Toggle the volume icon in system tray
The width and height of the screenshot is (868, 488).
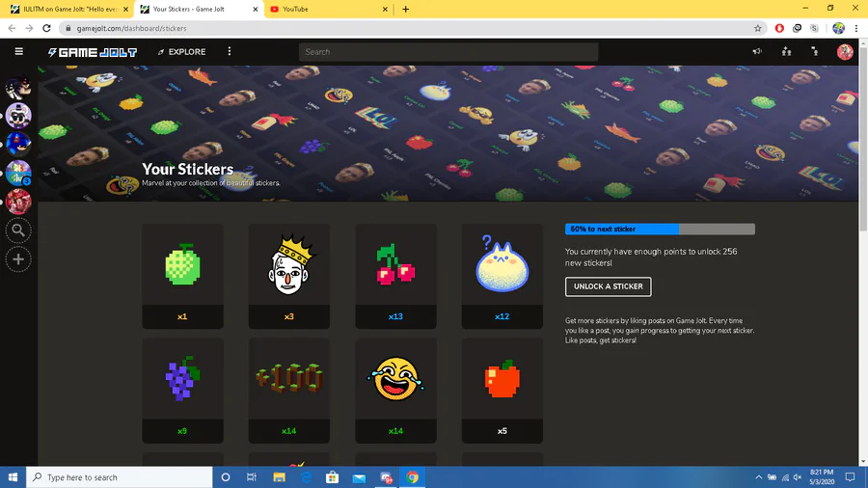coord(798,477)
